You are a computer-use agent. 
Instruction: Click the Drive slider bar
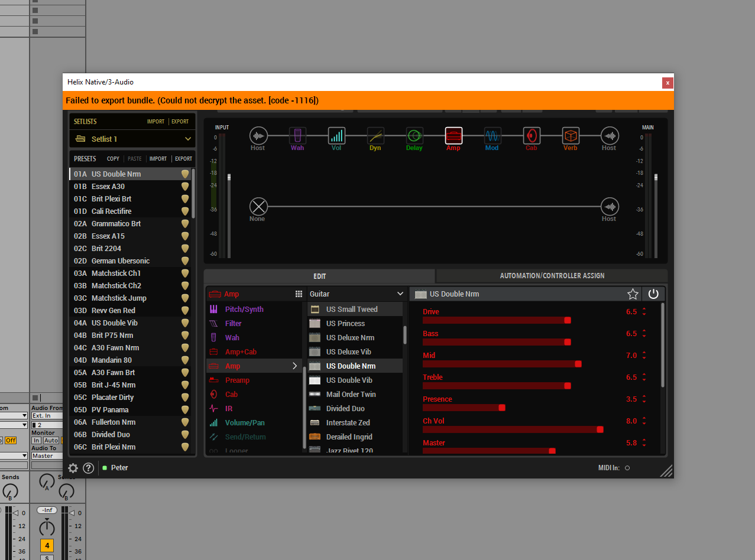click(495, 320)
